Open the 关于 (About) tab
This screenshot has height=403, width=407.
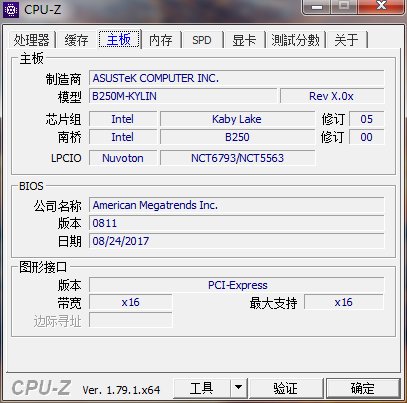pos(346,40)
